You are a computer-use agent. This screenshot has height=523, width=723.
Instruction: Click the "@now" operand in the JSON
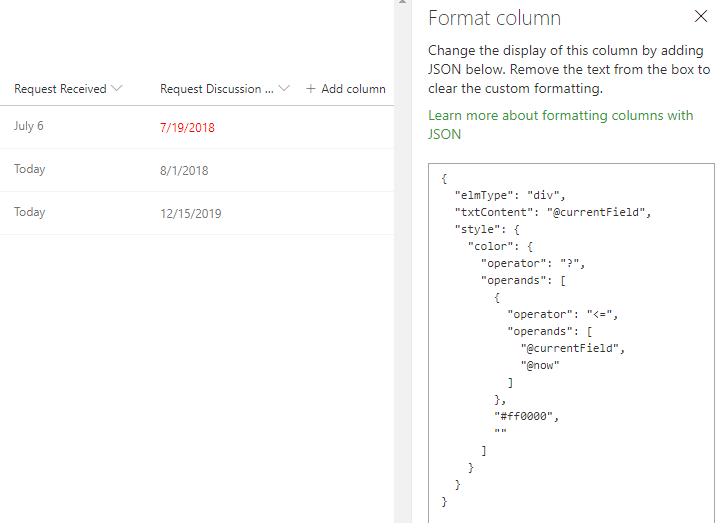(x=540, y=365)
